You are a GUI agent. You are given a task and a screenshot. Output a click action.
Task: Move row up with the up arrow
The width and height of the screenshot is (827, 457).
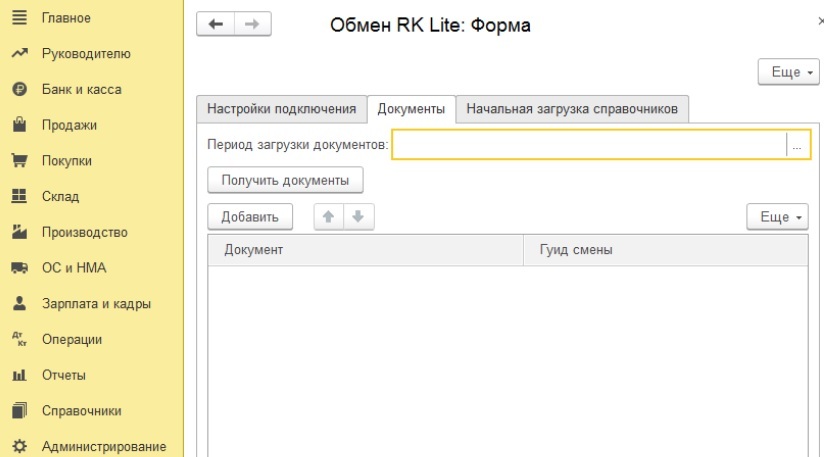[329, 216]
